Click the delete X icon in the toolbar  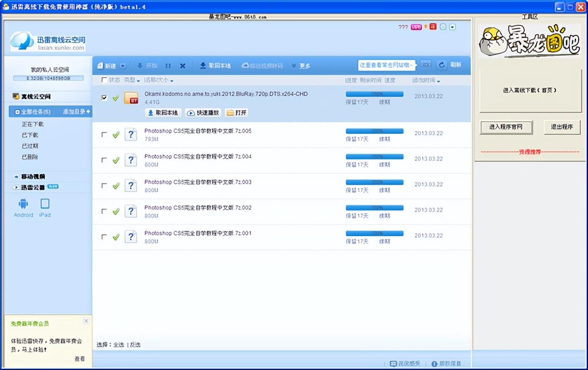click(183, 66)
